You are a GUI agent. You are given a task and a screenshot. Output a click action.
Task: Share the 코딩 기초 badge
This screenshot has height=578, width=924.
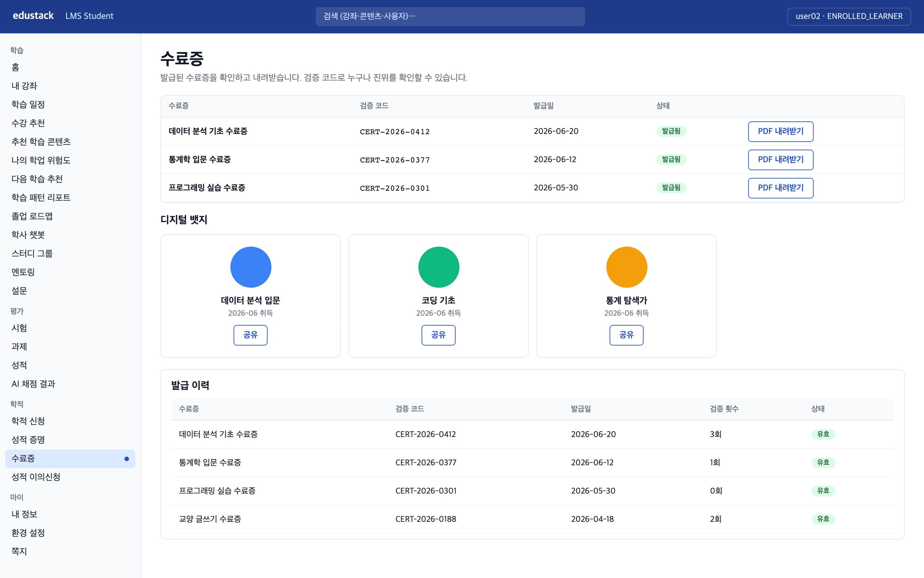(438, 335)
